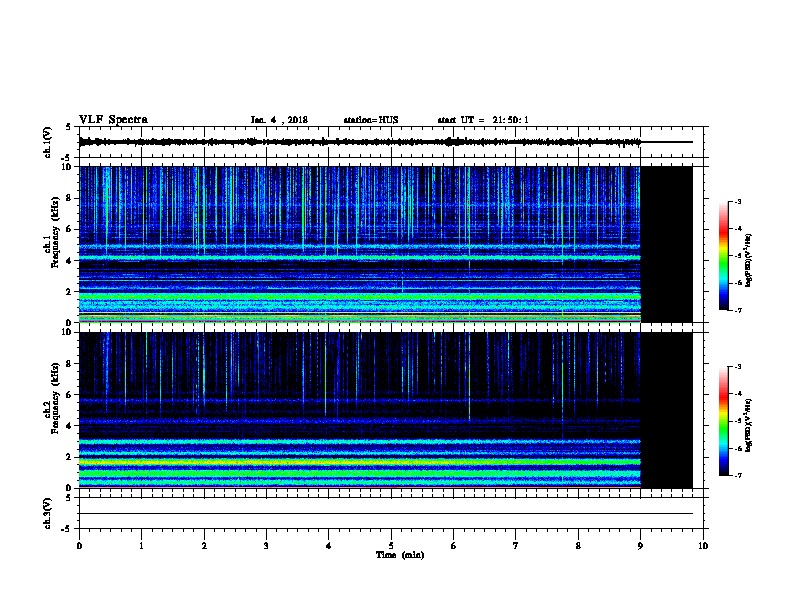The height and width of the screenshot is (612, 792).
Task: Click time axis tick label "6"
Action: (x=454, y=545)
